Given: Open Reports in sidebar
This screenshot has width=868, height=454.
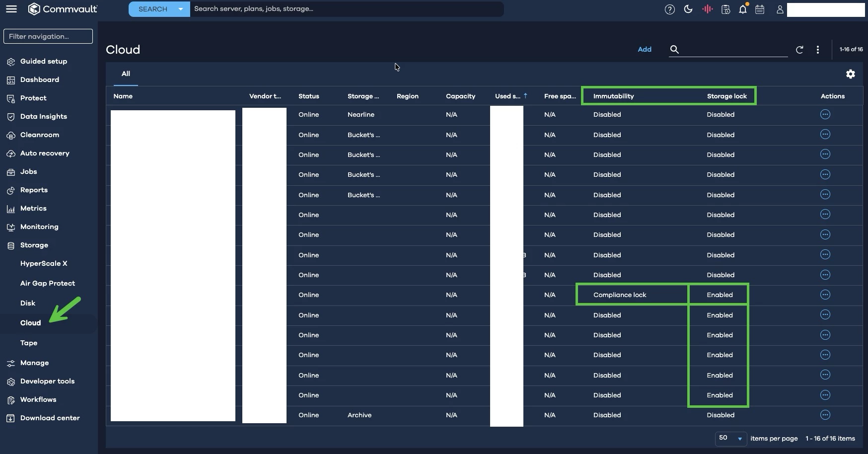Looking at the screenshot, I should click(x=34, y=190).
